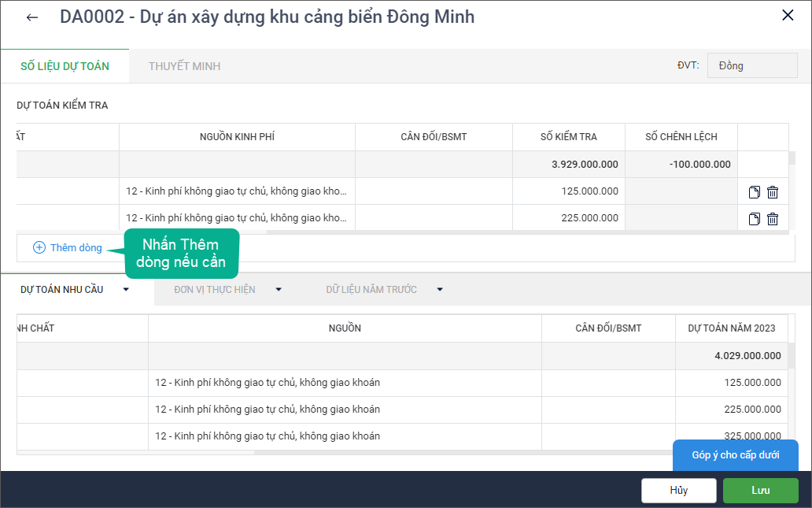
Task: Delete the 125.000.000 check row
Action: 773,192
